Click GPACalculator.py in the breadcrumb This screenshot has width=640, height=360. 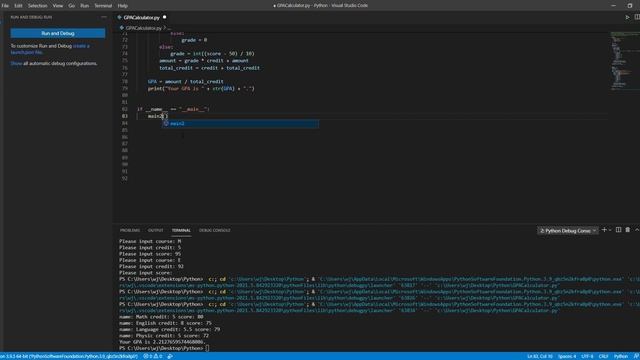143,28
